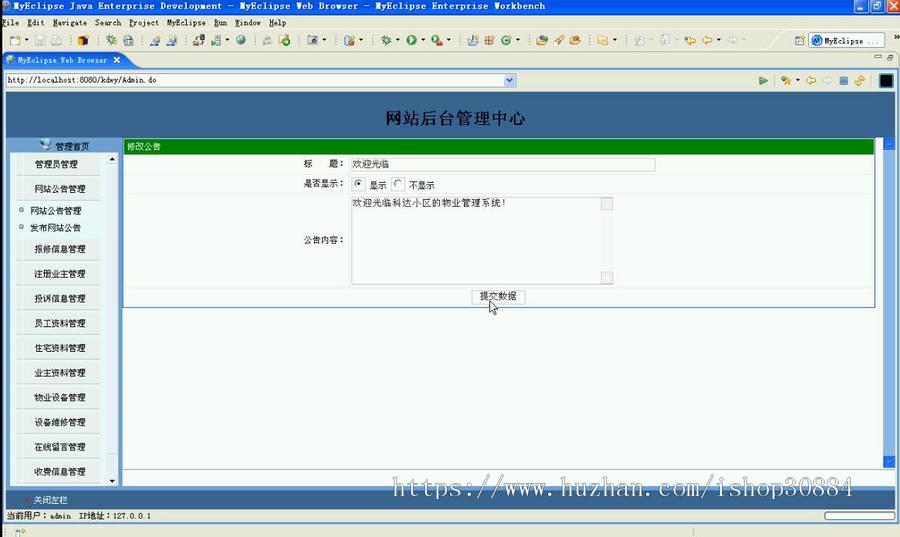Select the 不显示 radio button
The image size is (900, 537).
pos(398,184)
